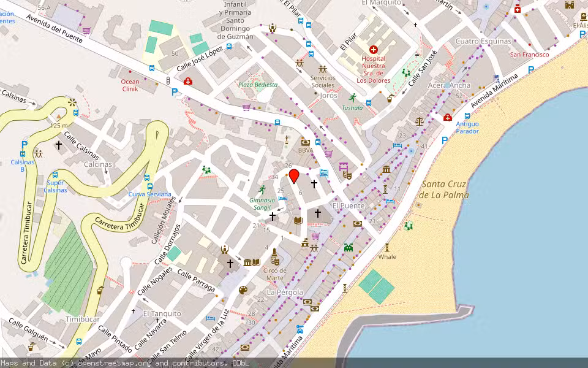Click the ATM banknote icon below La Pérgola
588x368 pixels.
(307, 302)
